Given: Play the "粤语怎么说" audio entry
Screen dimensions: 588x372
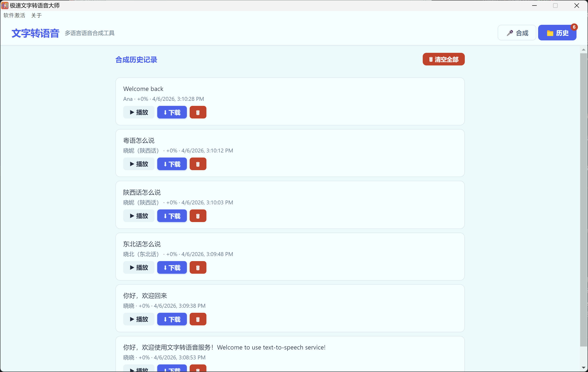Looking at the screenshot, I should click(138, 164).
